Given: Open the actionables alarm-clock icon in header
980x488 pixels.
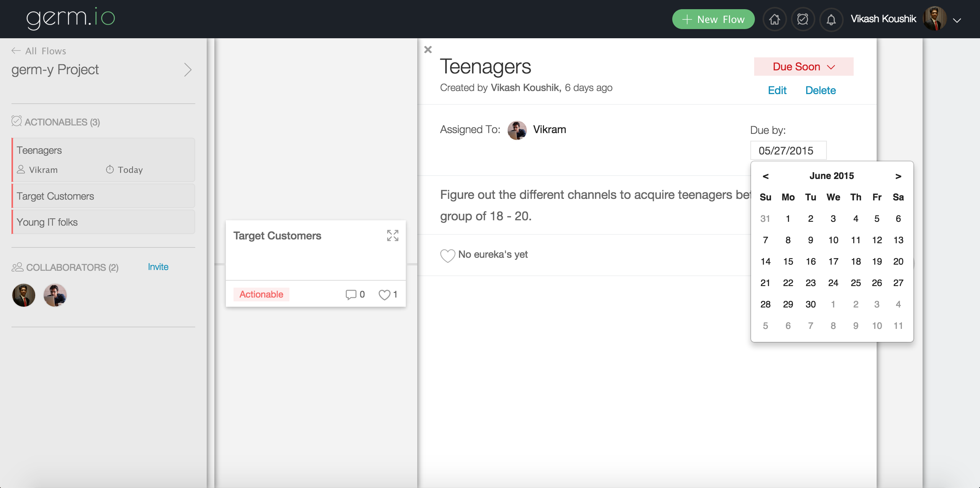Looking at the screenshot, I should point(803,19).
